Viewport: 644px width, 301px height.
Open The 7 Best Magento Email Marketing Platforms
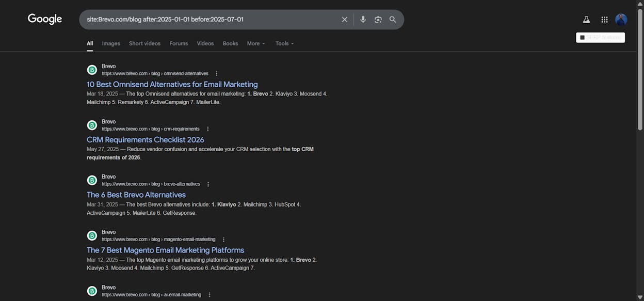pyautogui.click(x=166, y=250)
